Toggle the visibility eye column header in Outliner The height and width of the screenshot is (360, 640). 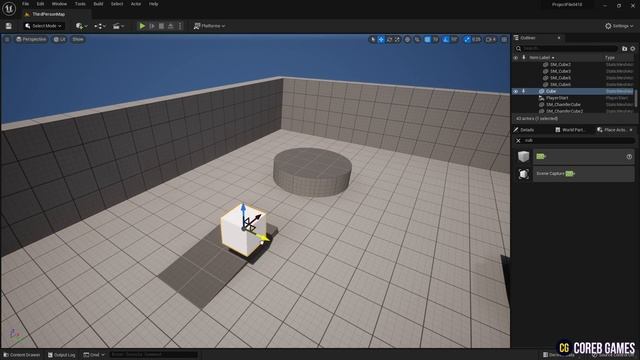pyautogui.click(x=516, y=58)
